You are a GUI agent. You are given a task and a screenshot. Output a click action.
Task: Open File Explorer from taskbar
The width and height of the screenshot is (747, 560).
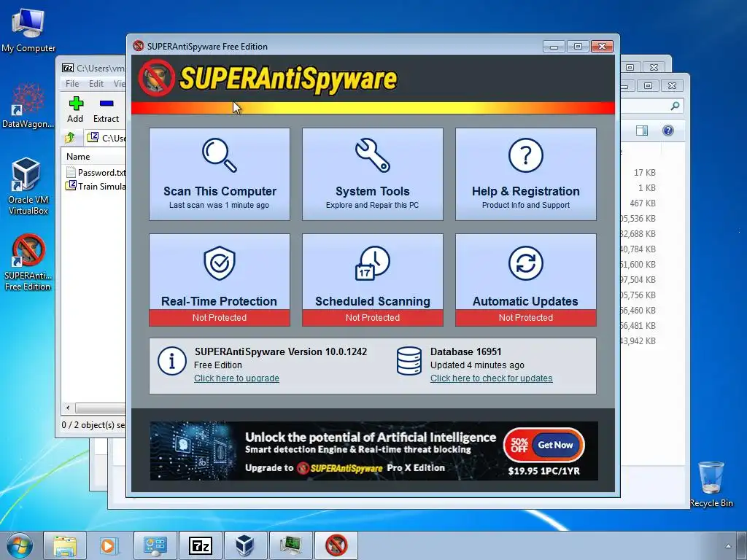tap(65, 545)
